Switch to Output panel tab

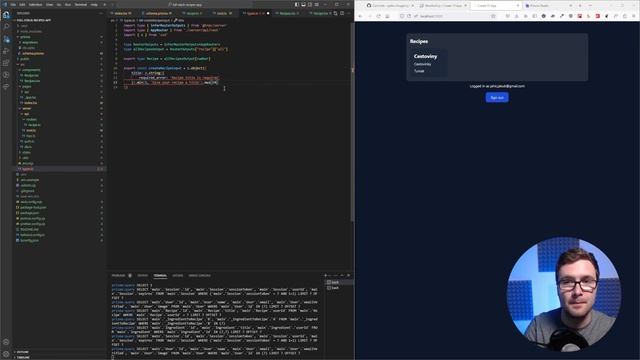tap(142, 276)
